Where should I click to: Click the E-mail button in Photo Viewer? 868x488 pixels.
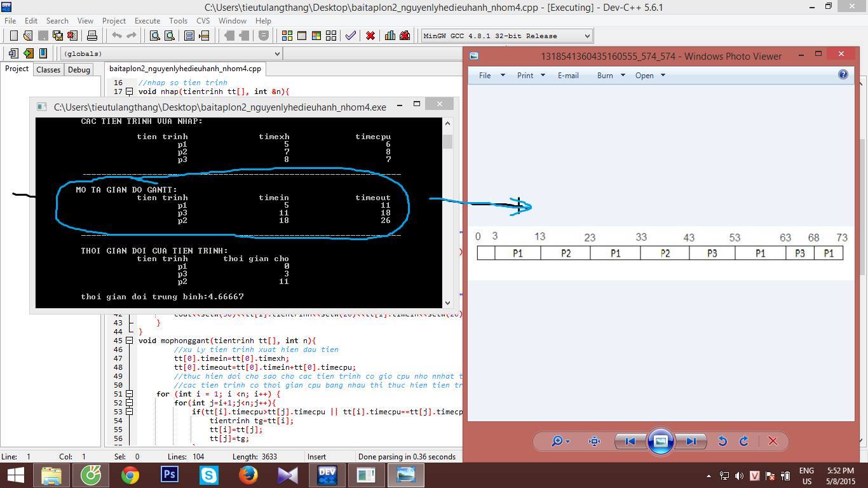[x=567, y=75]
